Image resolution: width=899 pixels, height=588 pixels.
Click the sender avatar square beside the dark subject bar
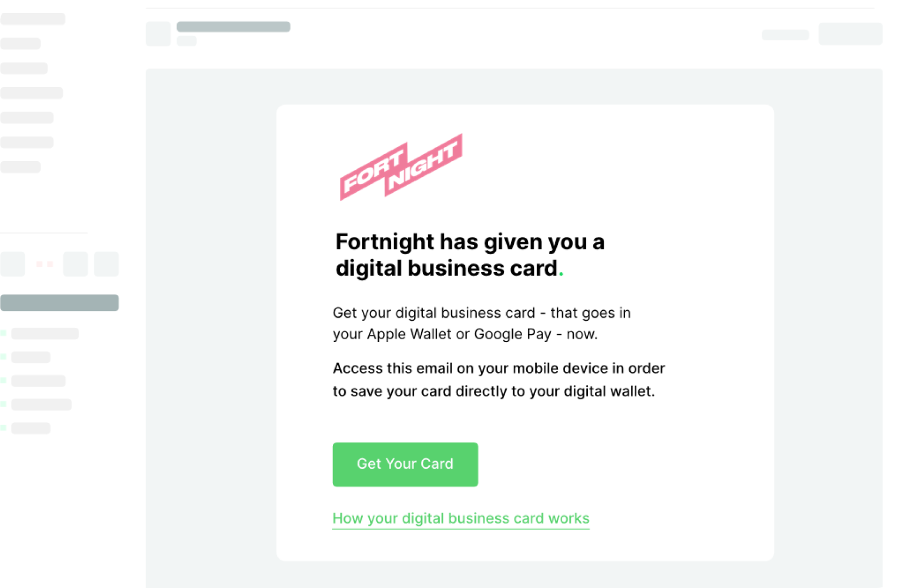coord(158,34)
